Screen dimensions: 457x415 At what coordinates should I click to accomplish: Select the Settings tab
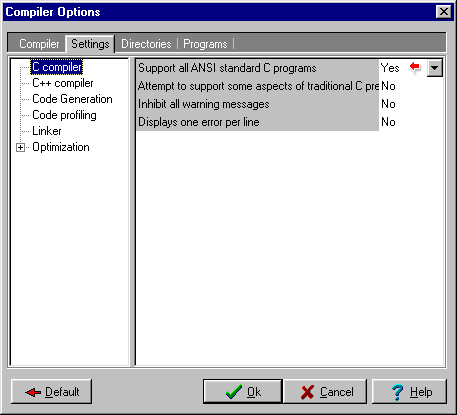pyautogui.click(x=90, y=44)
